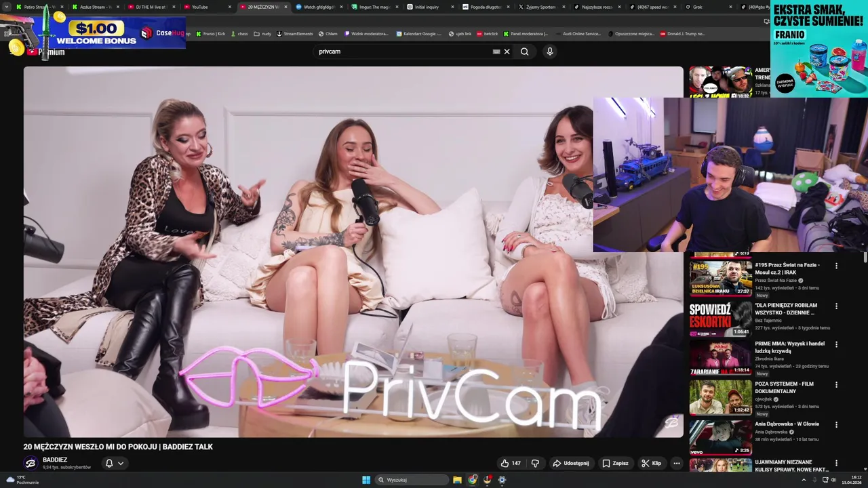Open BADDIEZ channel name link
Viewport: 868px width, 488px height.
point(55,460)
